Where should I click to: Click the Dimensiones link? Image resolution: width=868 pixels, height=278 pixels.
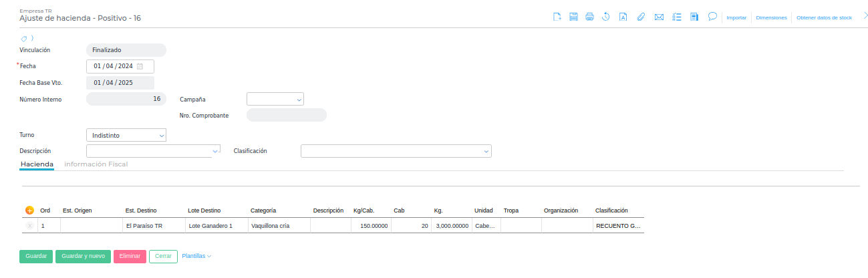coord(771,18)
